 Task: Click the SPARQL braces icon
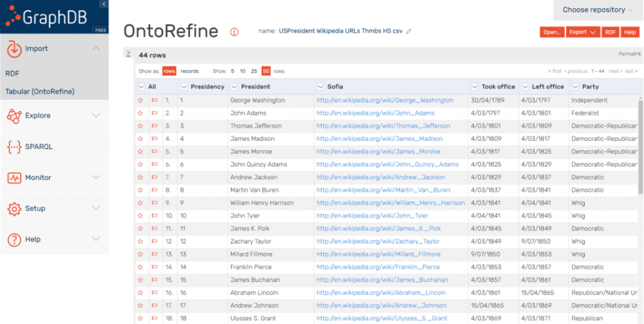tap(15, 147)
